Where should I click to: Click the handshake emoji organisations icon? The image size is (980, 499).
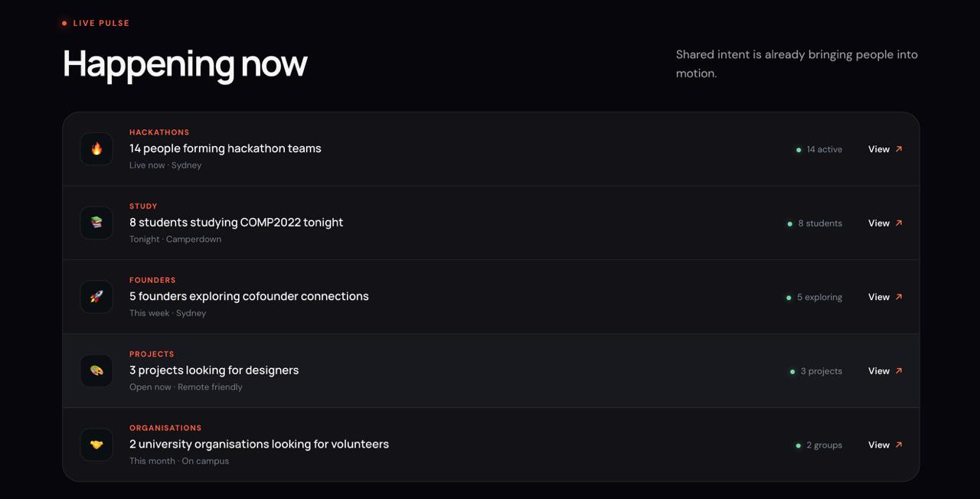(96, 445)
